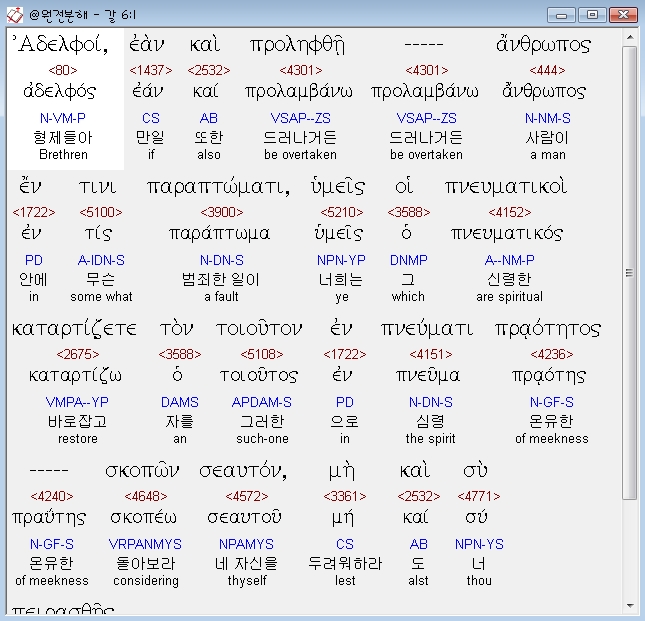The image size is (645, 621).
Task: Click the parsing code APDAM-S
Action: coord(262,402)
